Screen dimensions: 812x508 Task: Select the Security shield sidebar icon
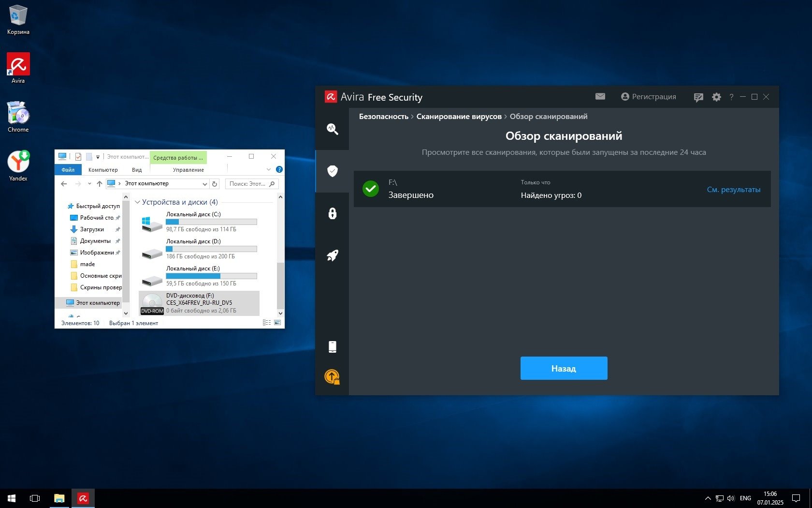pos(332,171)
